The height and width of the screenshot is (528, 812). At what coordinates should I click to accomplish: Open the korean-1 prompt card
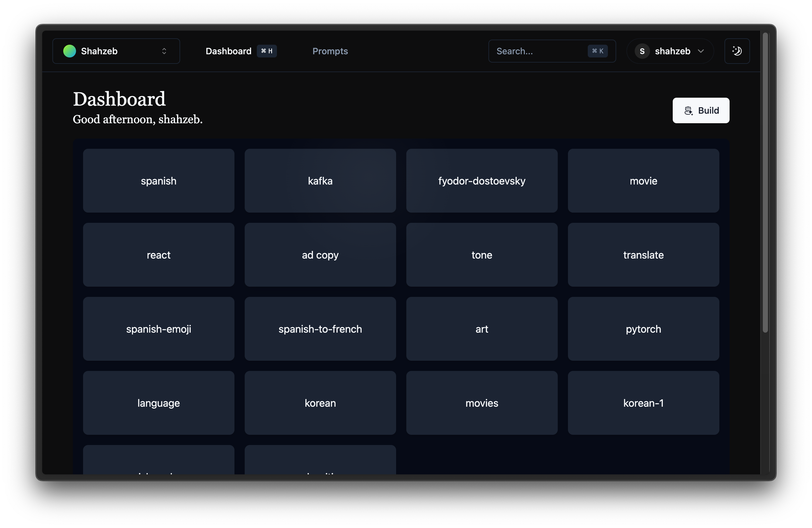(x=643, y=403)
